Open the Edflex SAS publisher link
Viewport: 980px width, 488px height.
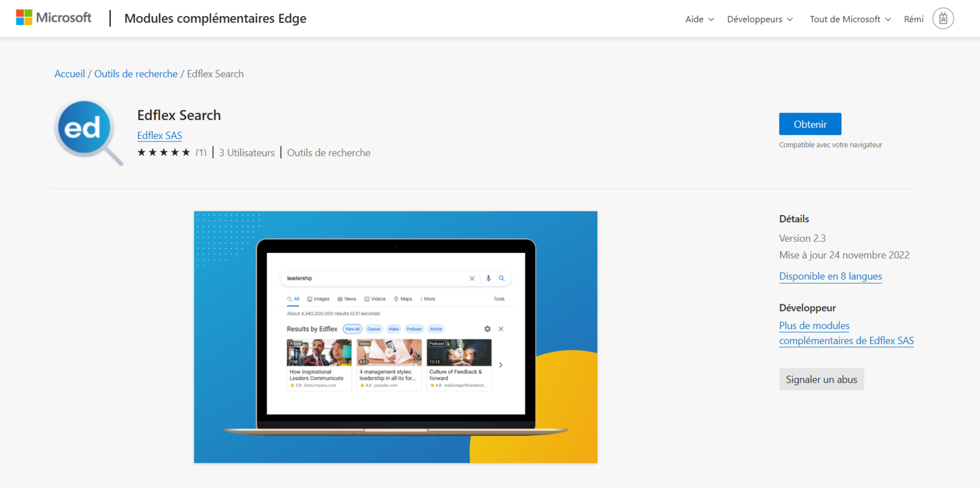159,135
